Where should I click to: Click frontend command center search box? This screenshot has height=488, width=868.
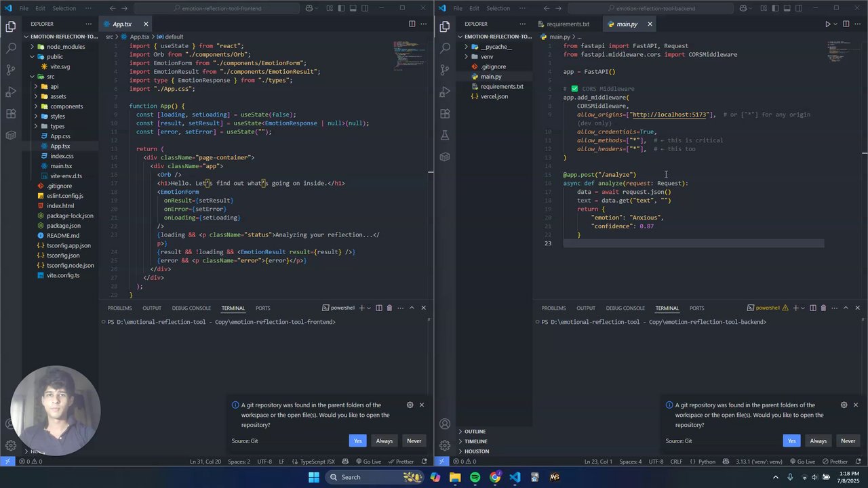pos(216,8)
